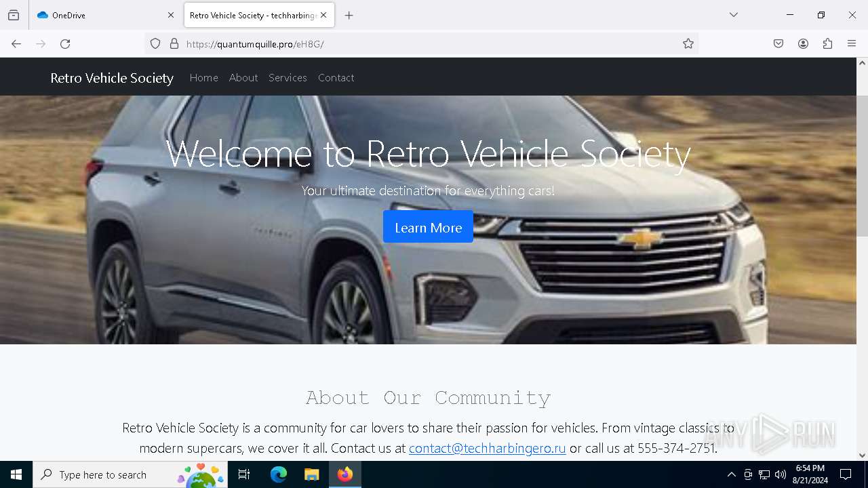Open the Services nav link

click(288, 77)
